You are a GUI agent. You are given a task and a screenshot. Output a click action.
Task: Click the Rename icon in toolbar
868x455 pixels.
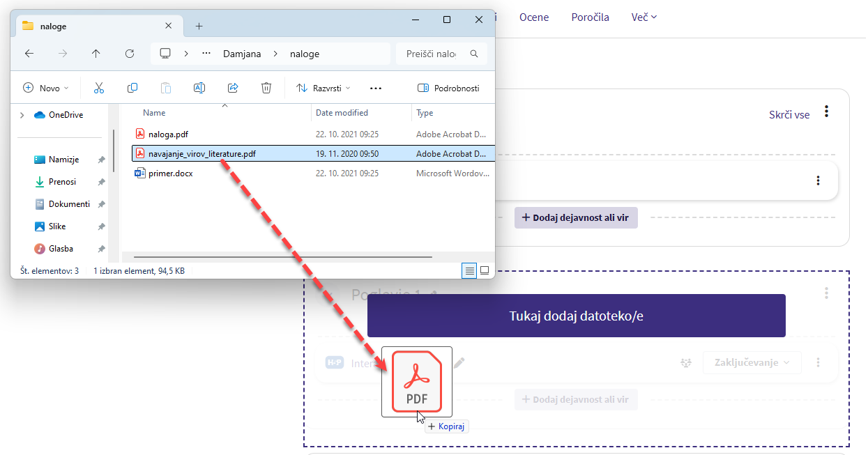pyautogui.click(x=199, y=88)
